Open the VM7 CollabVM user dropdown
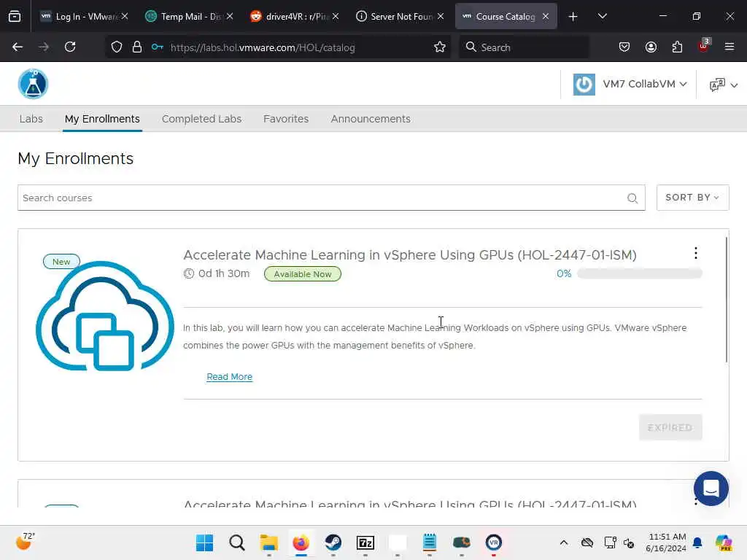This screenshot has width=747, height=560. 630,85
